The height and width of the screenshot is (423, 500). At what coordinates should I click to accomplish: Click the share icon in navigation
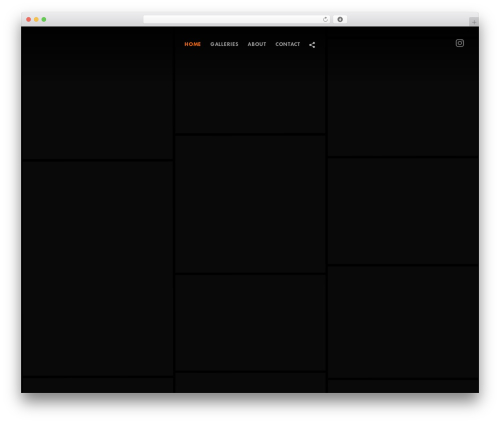312,45
